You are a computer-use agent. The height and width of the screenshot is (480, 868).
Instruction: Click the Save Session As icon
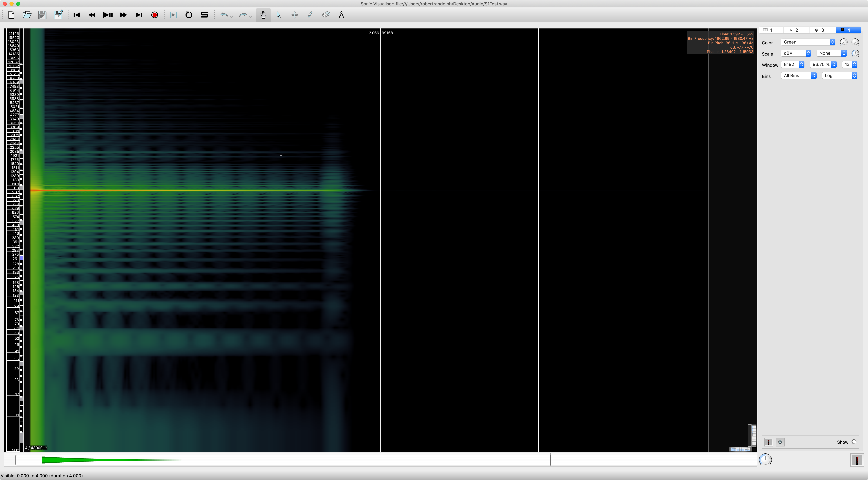[58, 15]
